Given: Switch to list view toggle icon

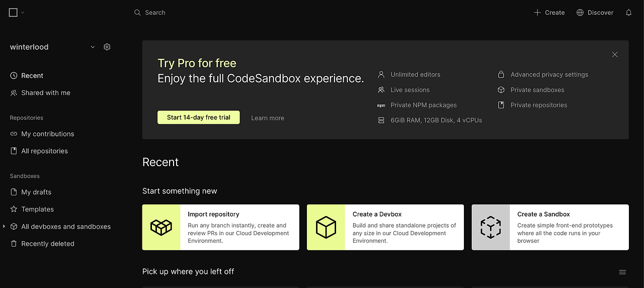Looking at the screenshot, I should 622,272.
